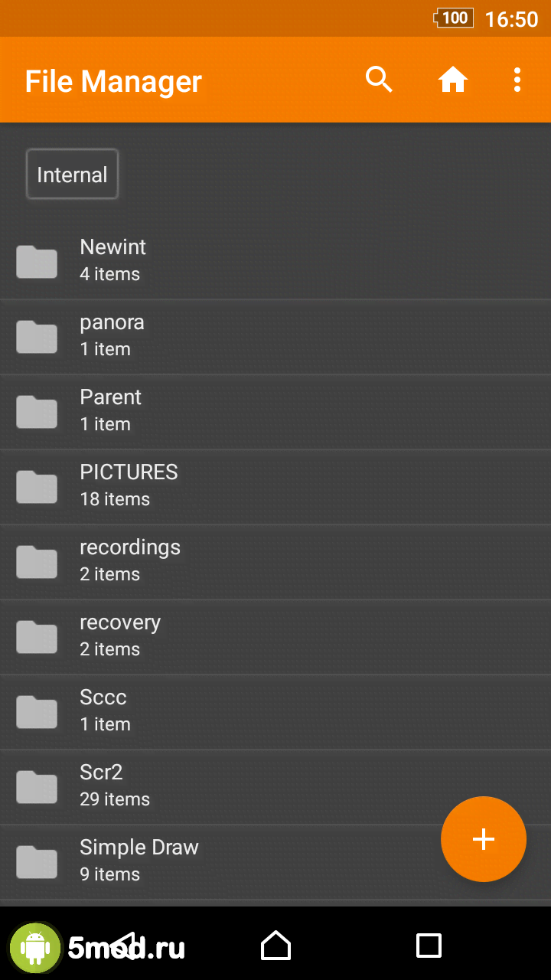
Task: Tap the Scr2 folder icon
Action: click(x=37, y=786)
